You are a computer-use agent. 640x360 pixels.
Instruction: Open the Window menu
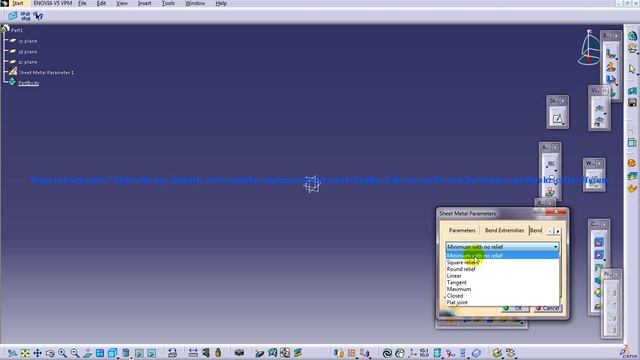click(195, 3)
